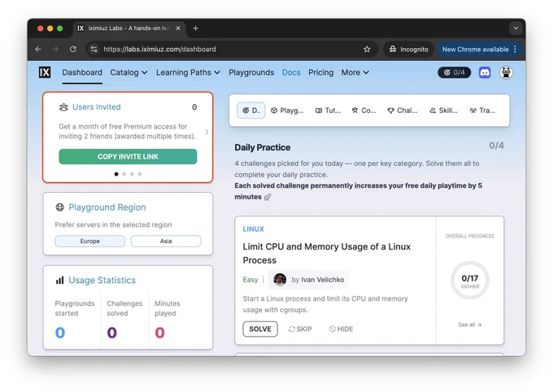Open the Learning Paths dropdown
Image resolution: width=553 pixels, height=392 pixels.
[188, 72]
